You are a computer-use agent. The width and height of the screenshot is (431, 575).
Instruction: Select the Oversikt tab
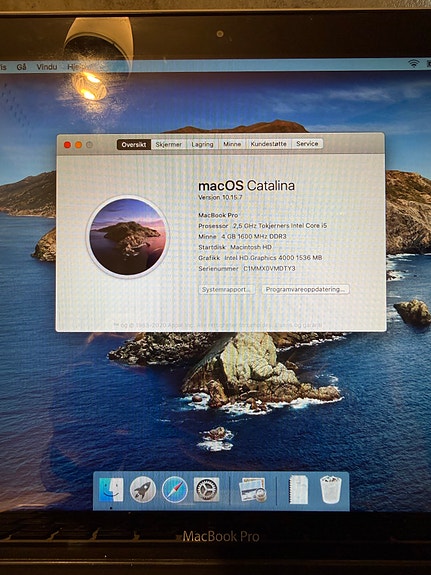pyautogui.click(x=134, y=144)
